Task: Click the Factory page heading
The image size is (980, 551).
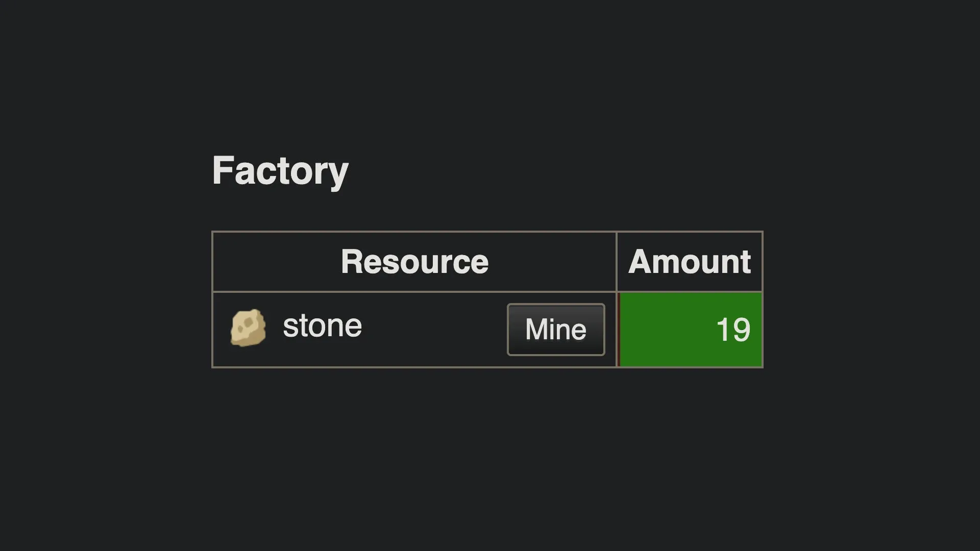Action: pos(280,170)
